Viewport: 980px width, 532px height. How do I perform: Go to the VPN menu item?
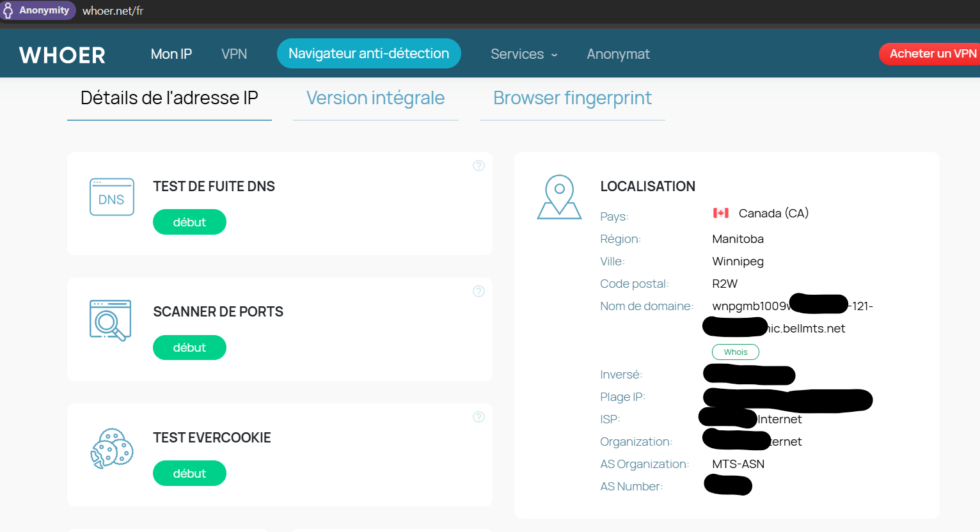coord(234,54)
